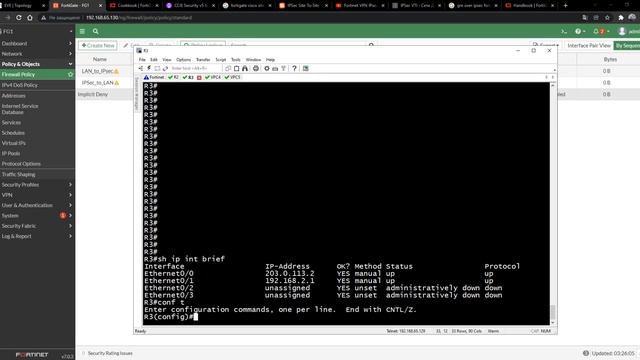Open SecureCRT Edit menu
Image resolution: width=640 pixels, height=360 pixels.
coord(153,60)
